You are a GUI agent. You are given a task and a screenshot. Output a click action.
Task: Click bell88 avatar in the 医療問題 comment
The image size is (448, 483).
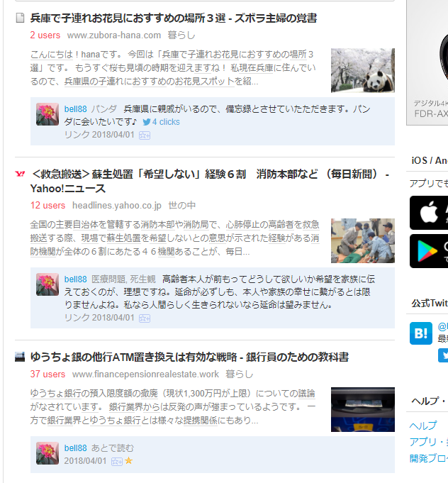pos(47,284)
